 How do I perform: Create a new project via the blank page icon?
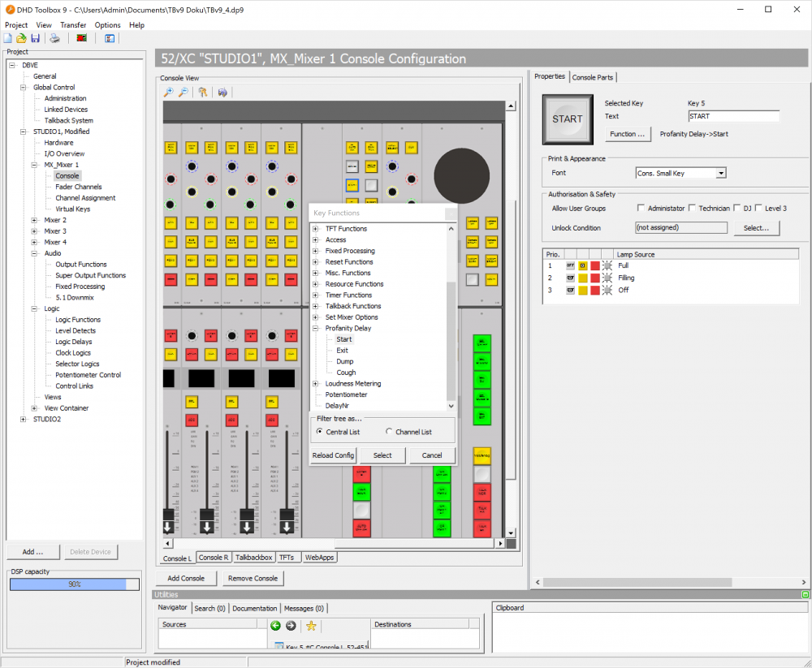[6, 38]
